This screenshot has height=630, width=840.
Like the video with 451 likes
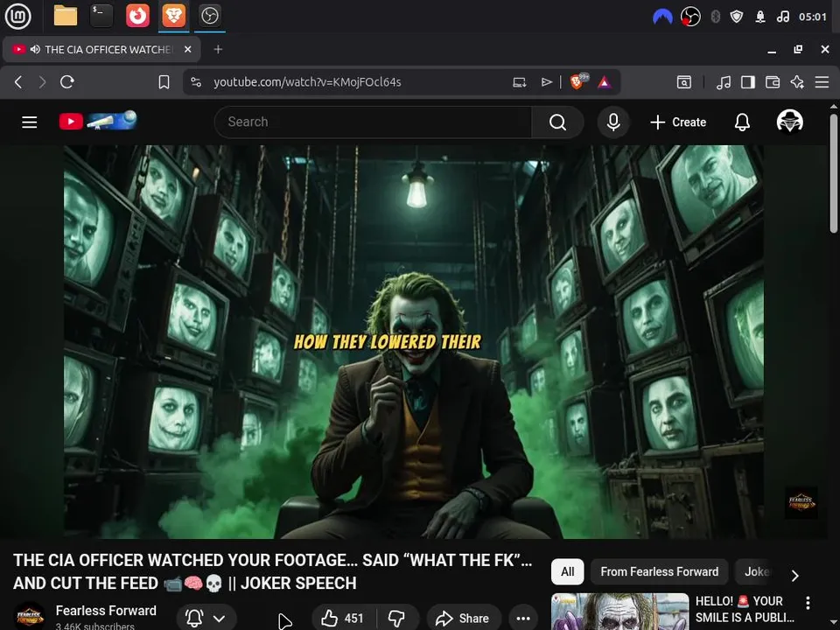(x=343, y=619)
